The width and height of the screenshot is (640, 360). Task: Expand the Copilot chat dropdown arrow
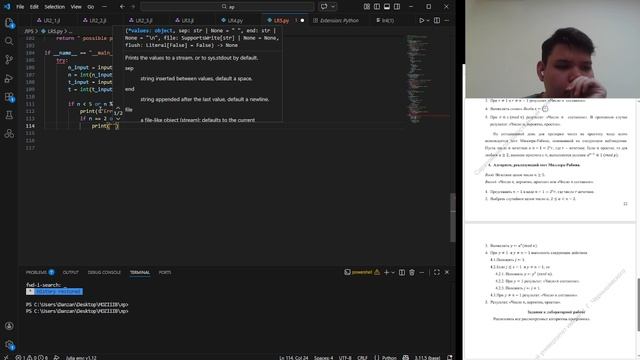pyautogui.click(x=333, y=7)
